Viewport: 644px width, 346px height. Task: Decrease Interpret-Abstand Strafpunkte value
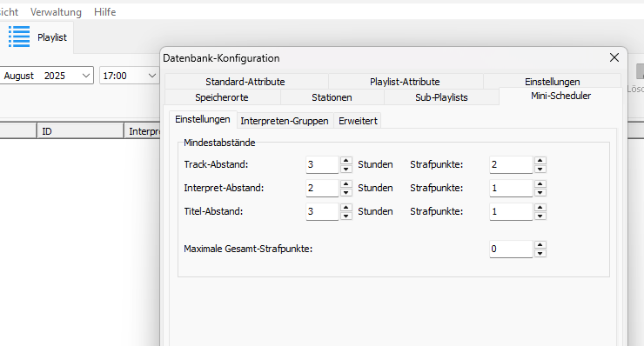coord(540,192)
